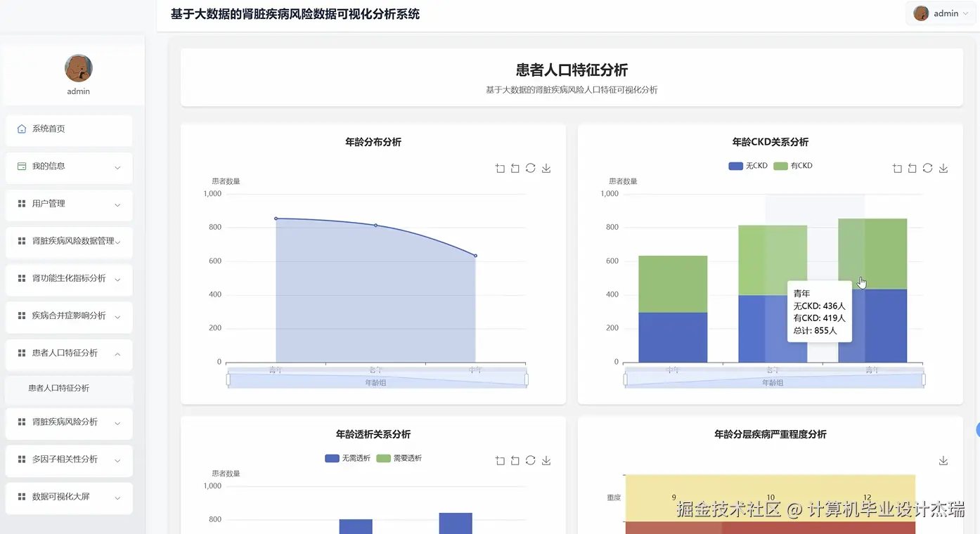The width and height of the screenshot is (980, 534).
Task: Click the large admin avatar in the sidebar
Action: point(79,68)
